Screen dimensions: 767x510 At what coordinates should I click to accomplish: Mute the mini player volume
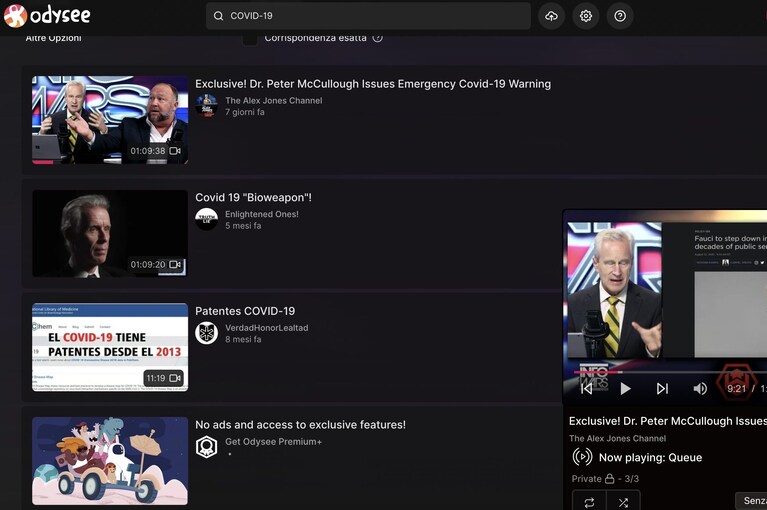(x=700, y=389)
